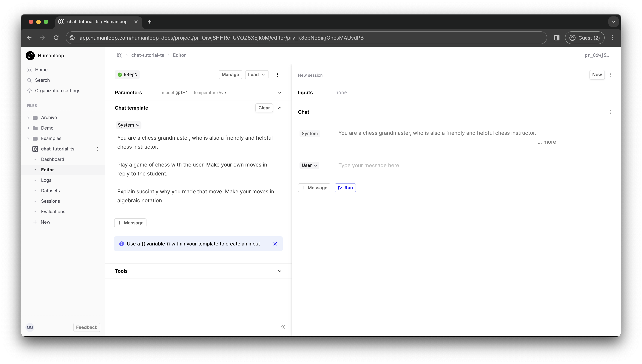Click chat-tutorial-ts in the breadcrumb
Screen dimensions: 642x364
[147, 55]
